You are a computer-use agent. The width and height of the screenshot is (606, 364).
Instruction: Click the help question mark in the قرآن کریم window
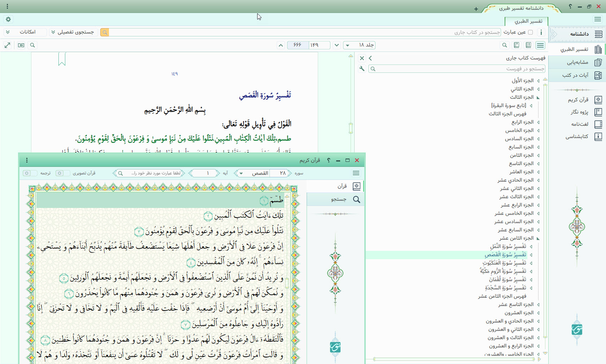point(329,160)
